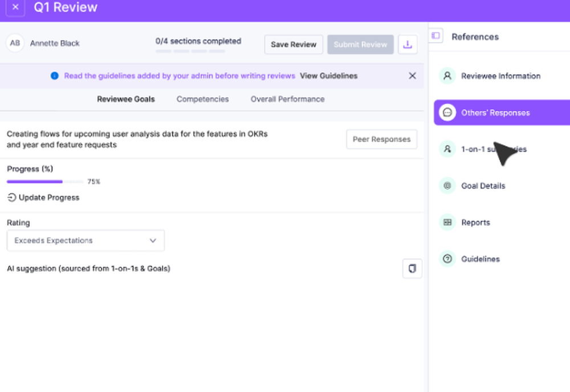Screen dimensions: 570x392
Task: Switch to the Competencies tab
Action: coord(202,99)
